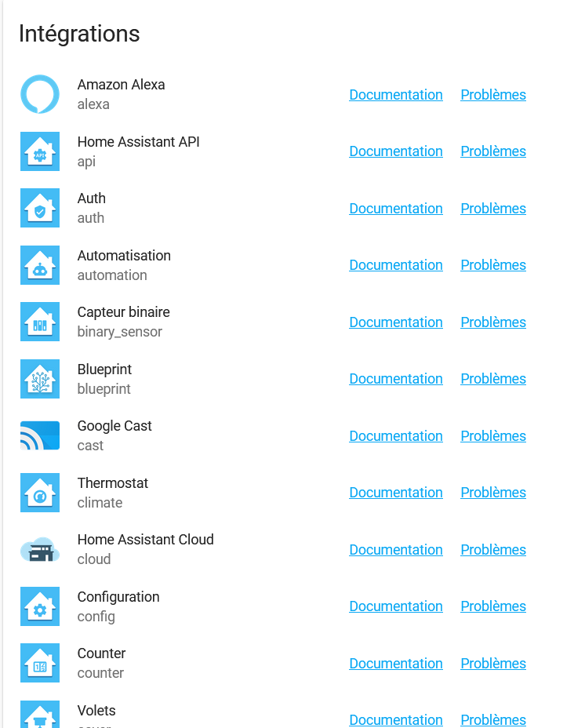Click the Volets house icon
Viewport: 585px width, 728px height.
pos(40,715)
